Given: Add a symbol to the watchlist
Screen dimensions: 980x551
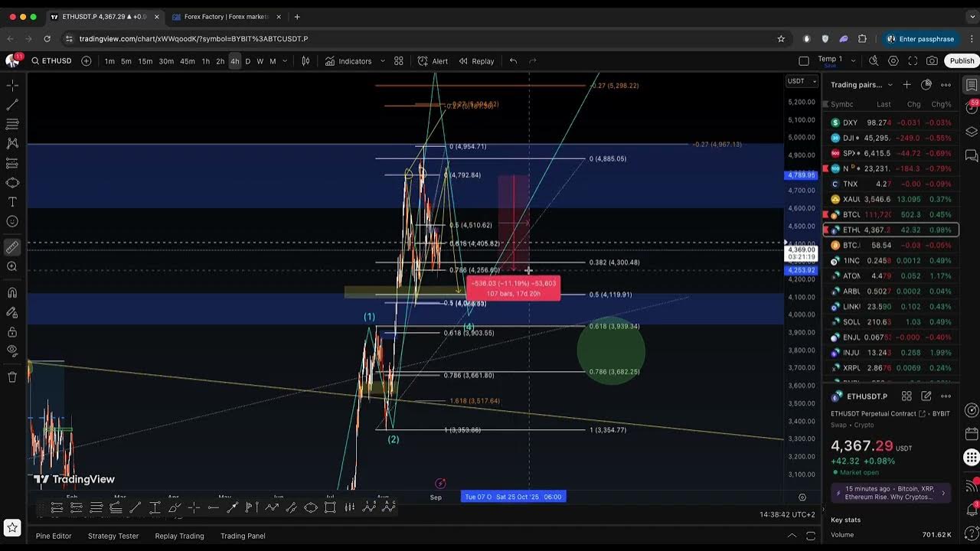Looking at the screenshot, I should click(x=906, y=85).
